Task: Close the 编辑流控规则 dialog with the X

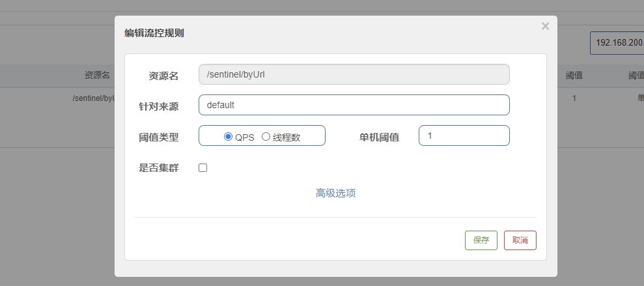Action: 545,26
